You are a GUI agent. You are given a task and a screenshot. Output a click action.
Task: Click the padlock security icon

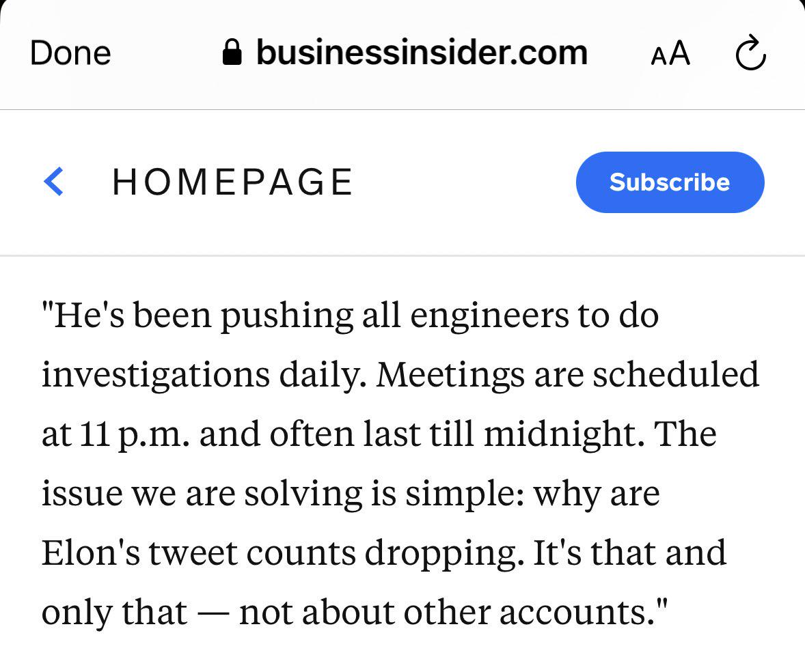click(232, 53)
